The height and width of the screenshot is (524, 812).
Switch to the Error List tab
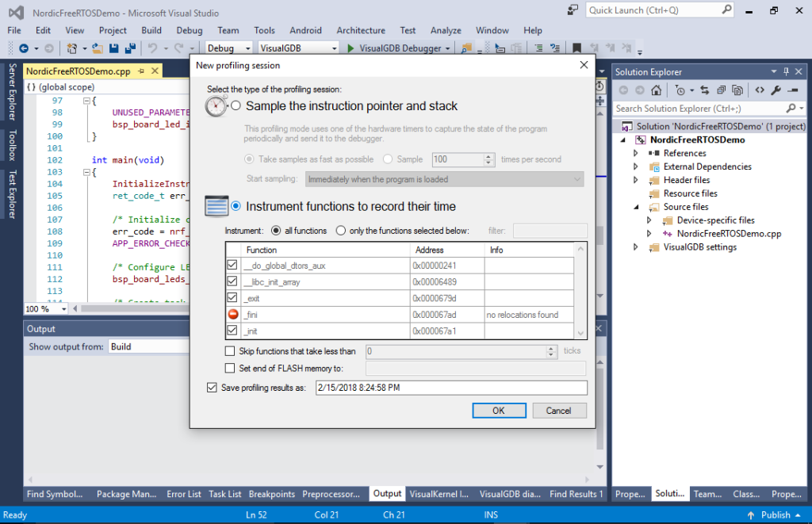pos(183,494)
